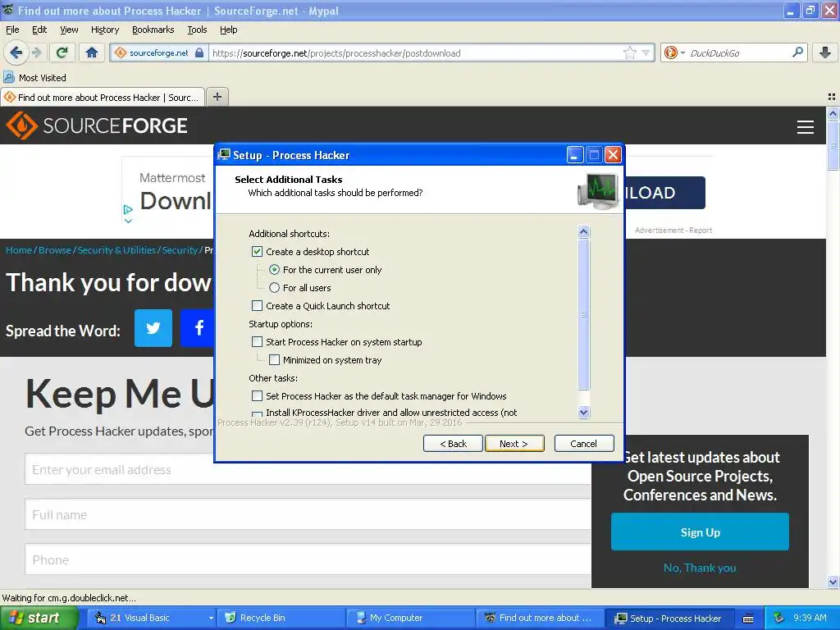
Task: Open the Browse breadcrumb link
Action: pos(55,250)
